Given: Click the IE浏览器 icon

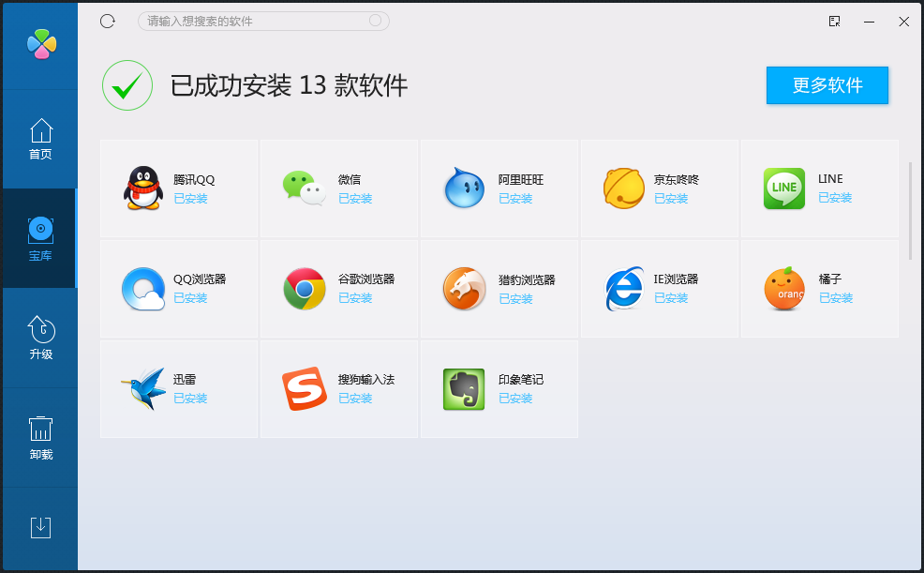Looking at the screenshot, I should [624, 289].
